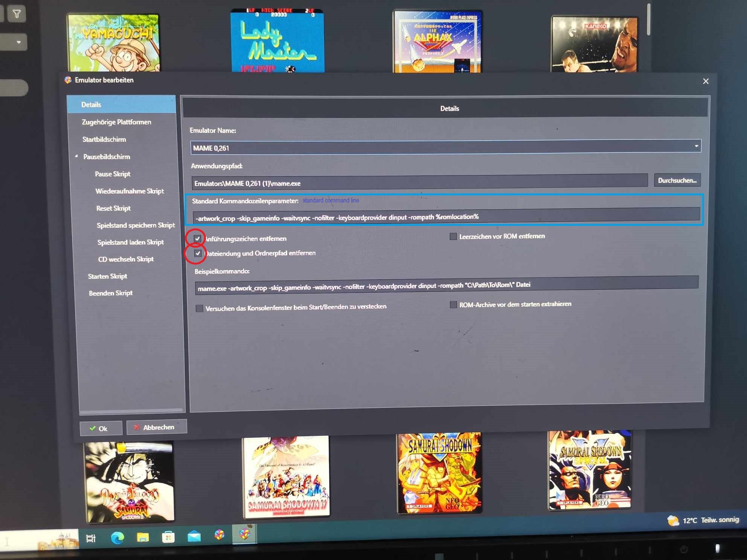Open Starten Skript page
747x560 pixels.
[107, 276]
